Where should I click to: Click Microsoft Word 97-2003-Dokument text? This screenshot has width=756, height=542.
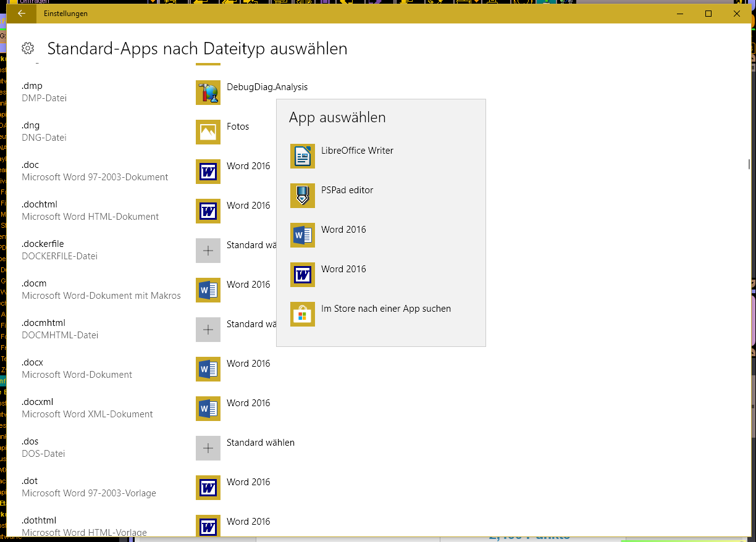[x=95, y=177]
